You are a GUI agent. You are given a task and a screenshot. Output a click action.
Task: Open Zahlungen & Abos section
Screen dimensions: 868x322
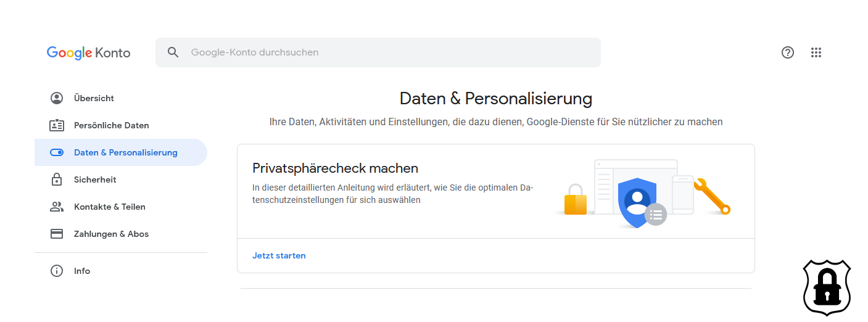tap(121, 234)
